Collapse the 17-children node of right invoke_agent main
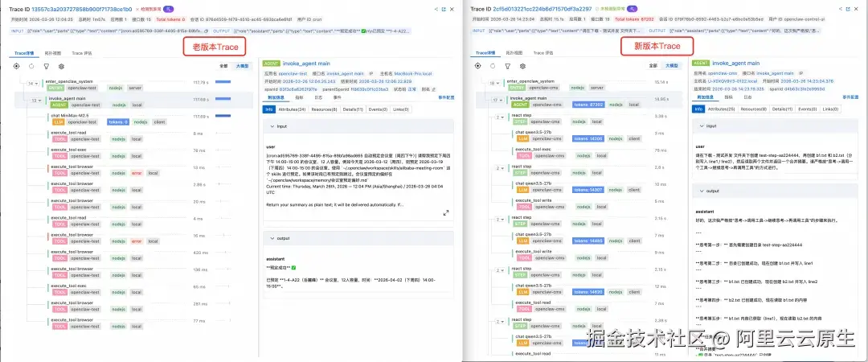 pos(498,101)
